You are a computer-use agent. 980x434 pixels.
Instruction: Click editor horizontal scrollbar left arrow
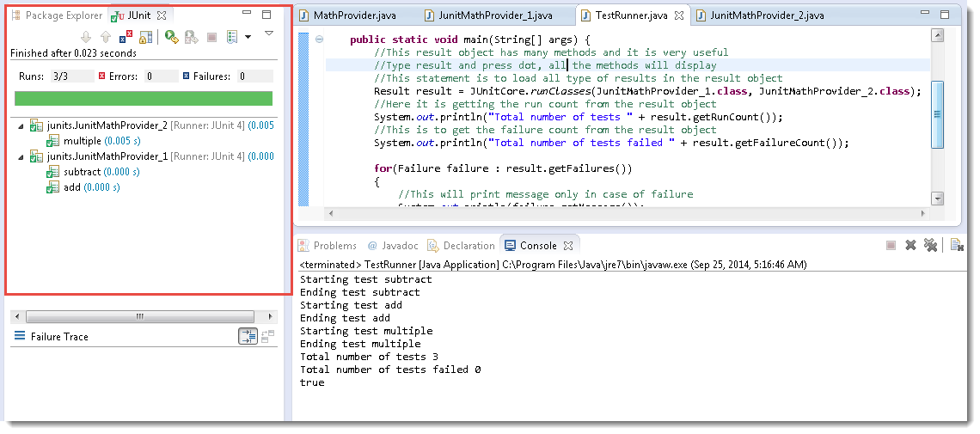pos(331,213)
